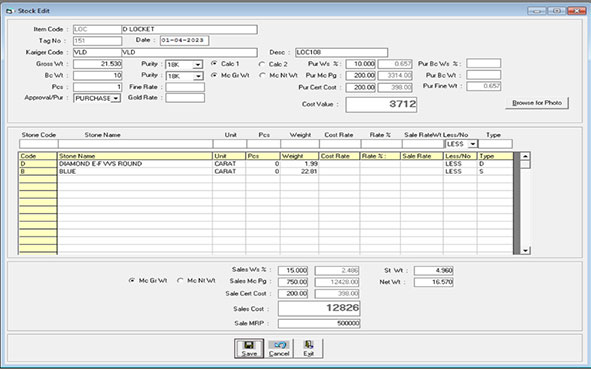
Task: Click the stone Type entry field
Action: (495, 144)
